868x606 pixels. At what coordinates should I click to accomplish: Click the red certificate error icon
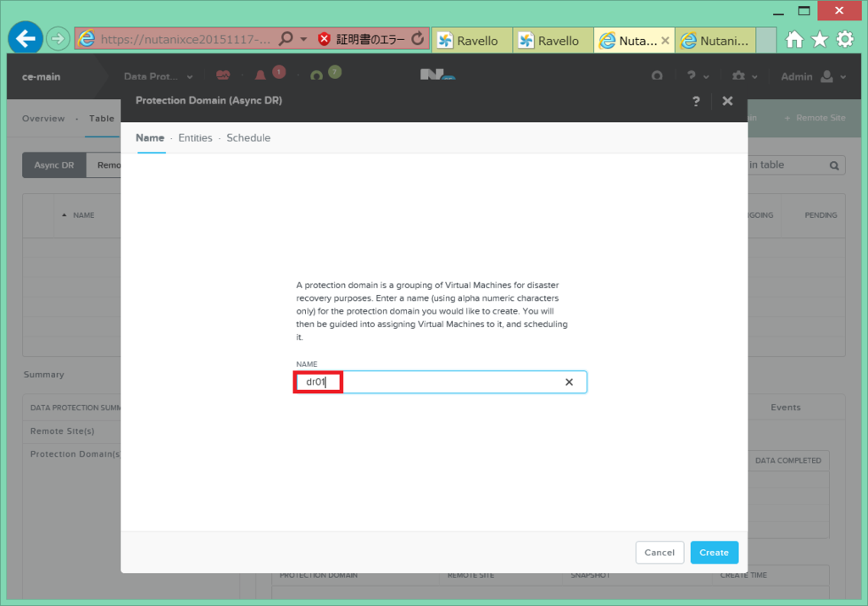pyautogui.click(x=325, y=39)
